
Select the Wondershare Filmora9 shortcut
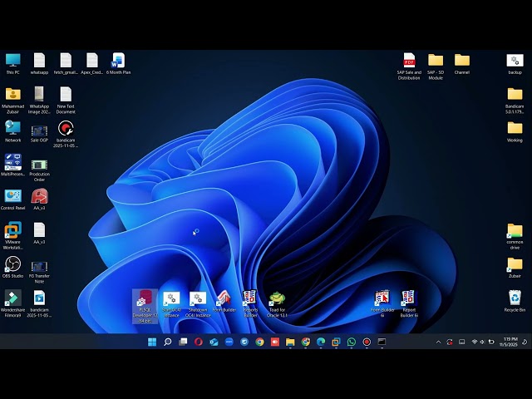point(13,304)
